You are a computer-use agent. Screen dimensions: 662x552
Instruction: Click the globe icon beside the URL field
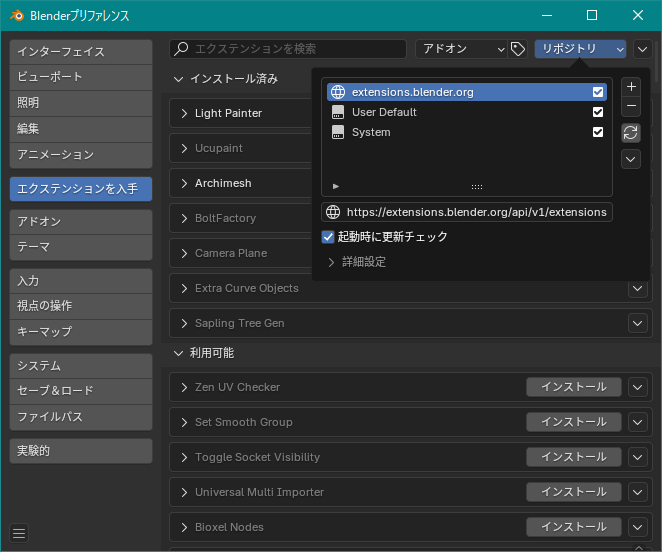pos(333,212)
